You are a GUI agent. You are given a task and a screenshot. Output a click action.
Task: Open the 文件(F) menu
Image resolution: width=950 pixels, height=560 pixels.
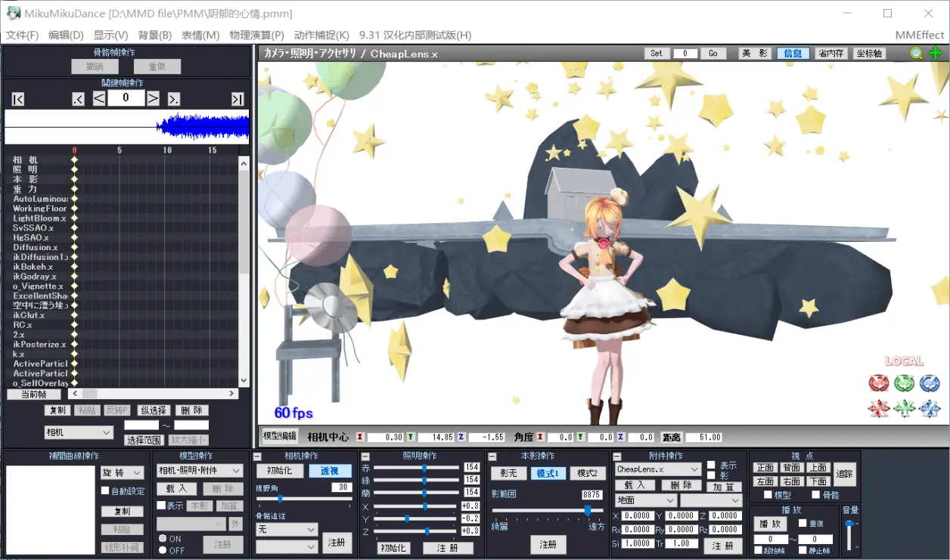pyautogui.click(x=23, y=35)
